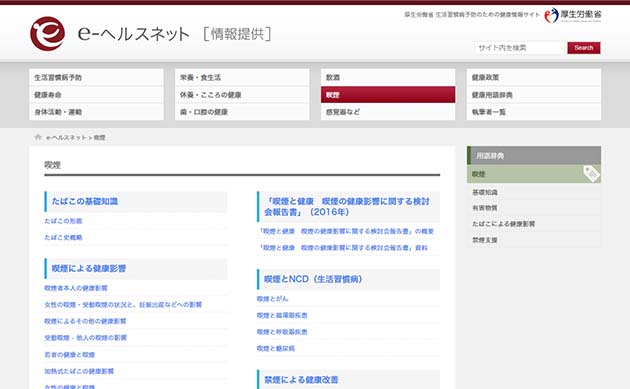Click the highlighted 喫煙 menu item

pos(388,95)
